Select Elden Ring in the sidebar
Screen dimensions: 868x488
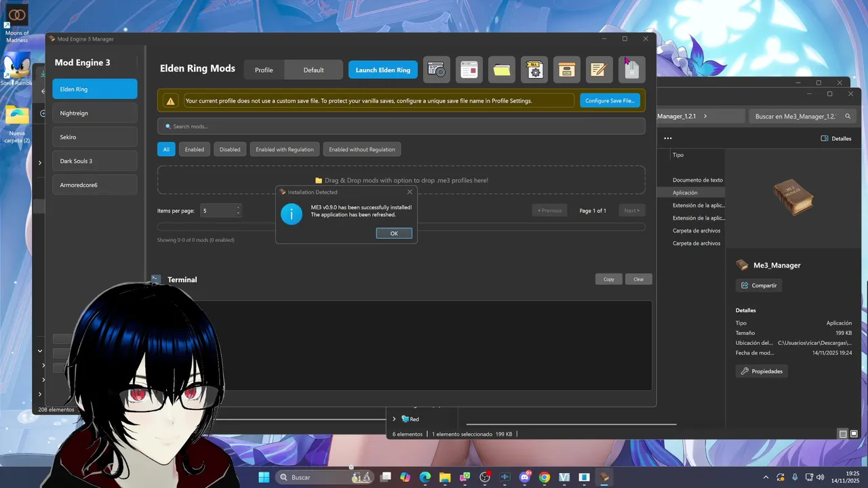click(x=95, y=89)
